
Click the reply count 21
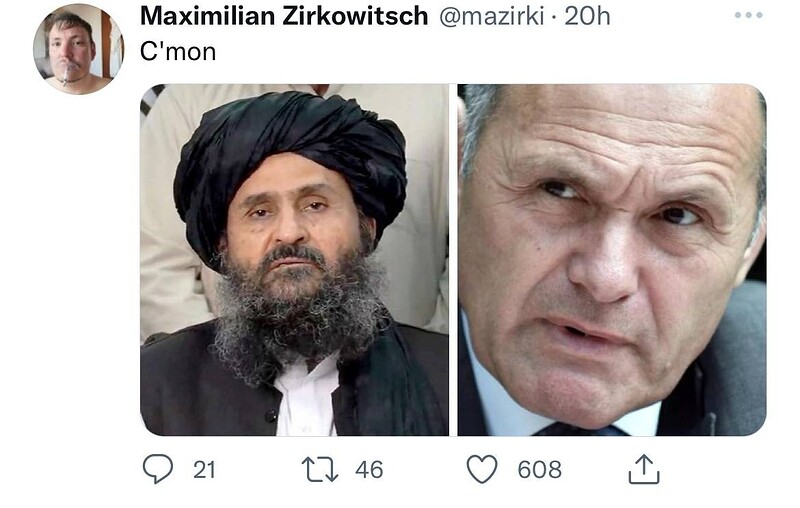click(x=204, y=470)
